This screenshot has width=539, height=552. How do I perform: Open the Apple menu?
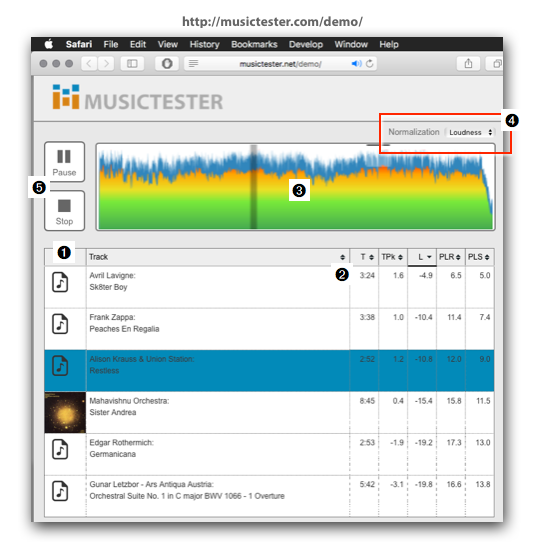click(x=49, y=44)
